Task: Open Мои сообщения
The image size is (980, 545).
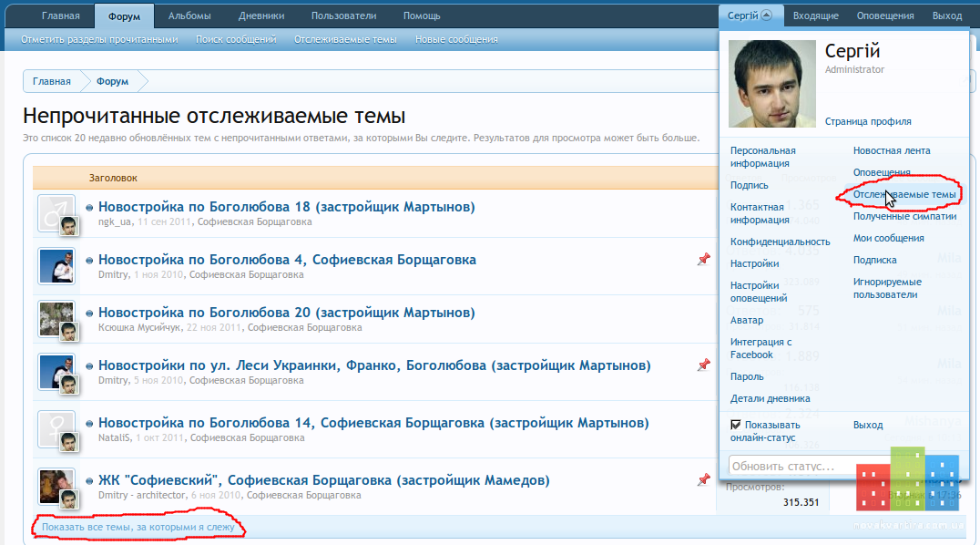Action: point(888,238)
